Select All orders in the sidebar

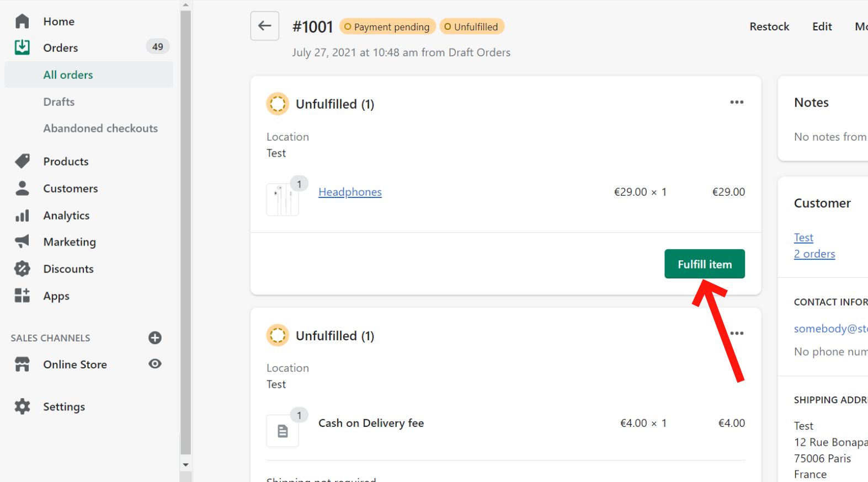pyautogui.click(x=68, y=74)
